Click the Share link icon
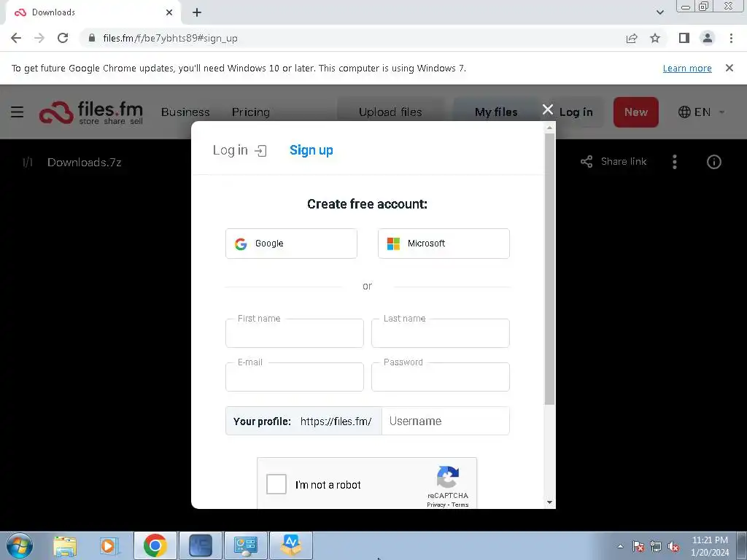Screen dimensions: 747x560 587,162
